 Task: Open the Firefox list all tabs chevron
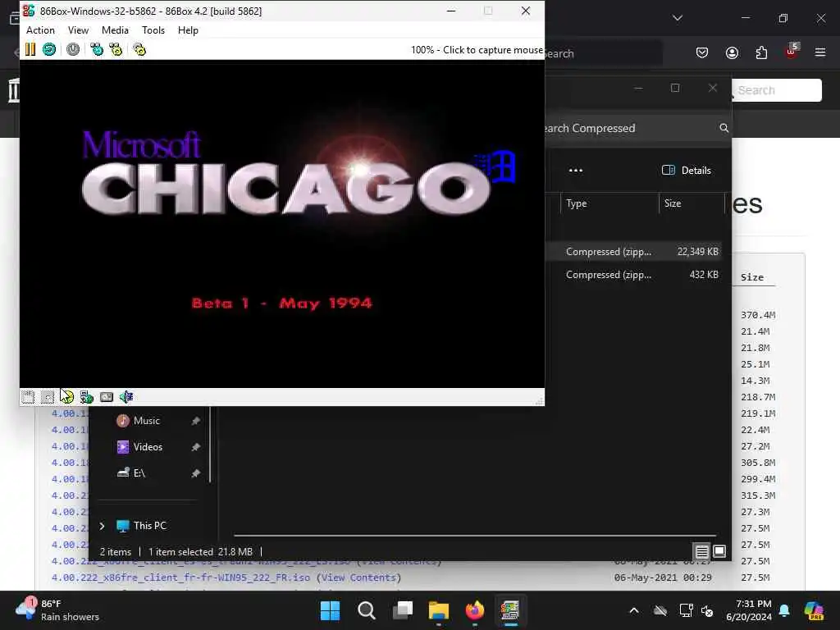click(x=678, y=18)
